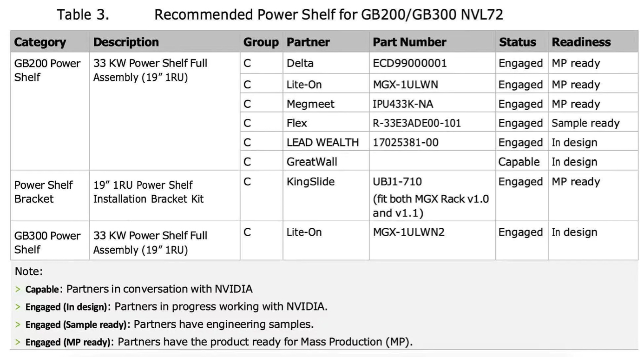Image resolution: width=644 pixels, height=357 pixels.
Task: Select the Capable status cell
Action: (x=519, y=162)
